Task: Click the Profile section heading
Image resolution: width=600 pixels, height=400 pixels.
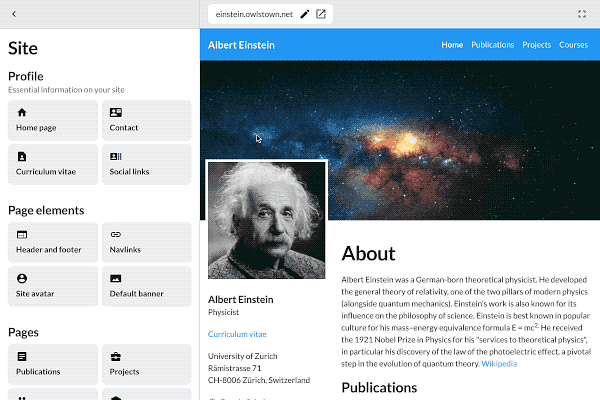Action: 26,76
